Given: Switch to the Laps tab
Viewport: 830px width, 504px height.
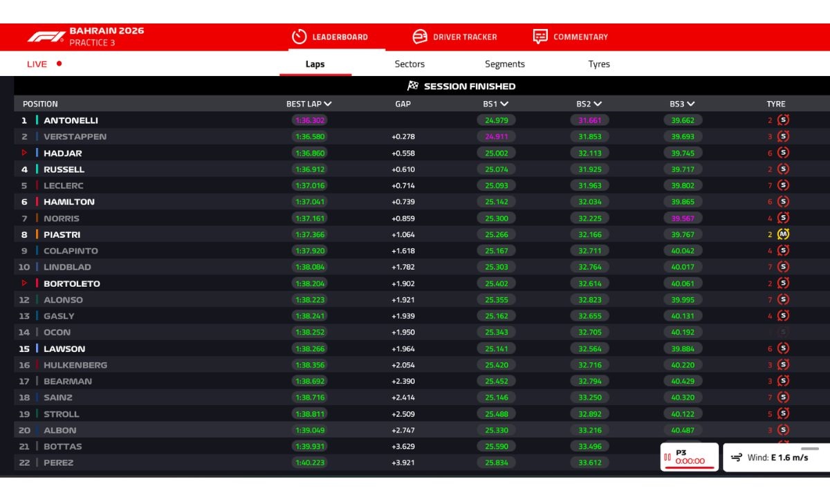Looking at the screenshot, I should coord(315,64).
